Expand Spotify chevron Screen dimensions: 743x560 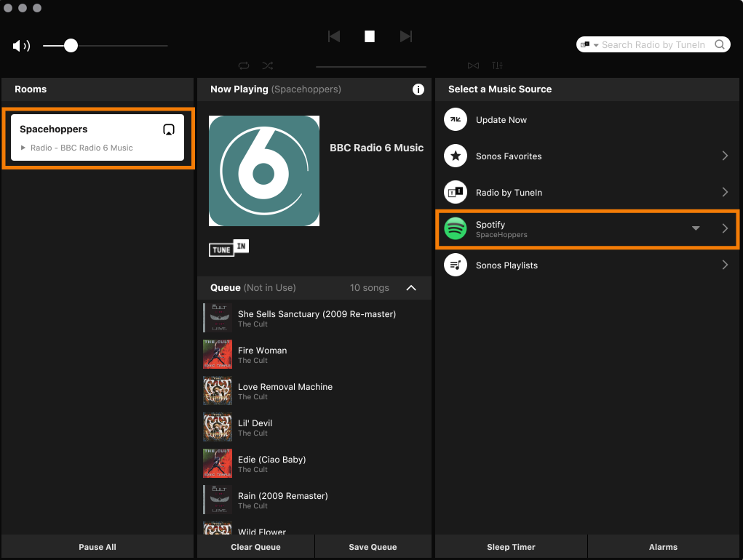click(725, 228)
